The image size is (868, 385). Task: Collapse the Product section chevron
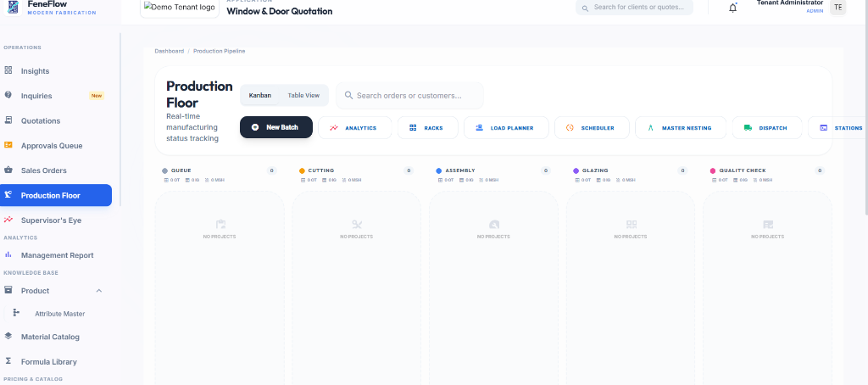pyautogui.click(x=98, y=291)
